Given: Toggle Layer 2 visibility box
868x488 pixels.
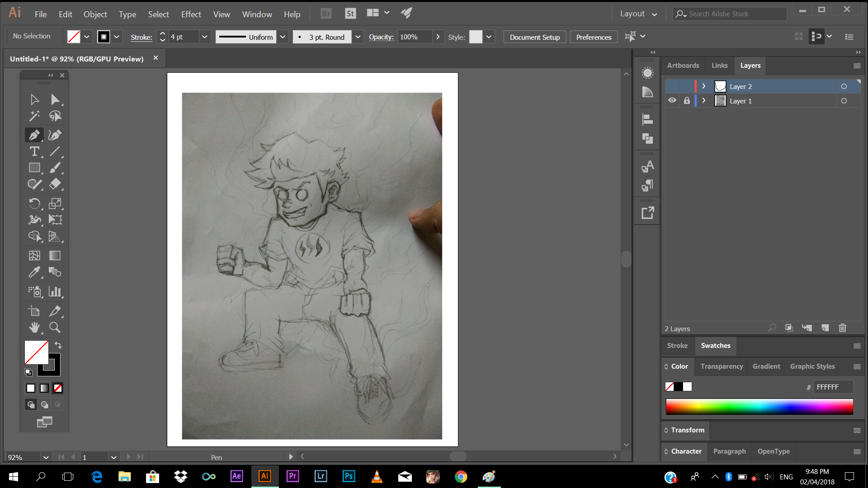Looking at the screenshot, I should point(672,86).
